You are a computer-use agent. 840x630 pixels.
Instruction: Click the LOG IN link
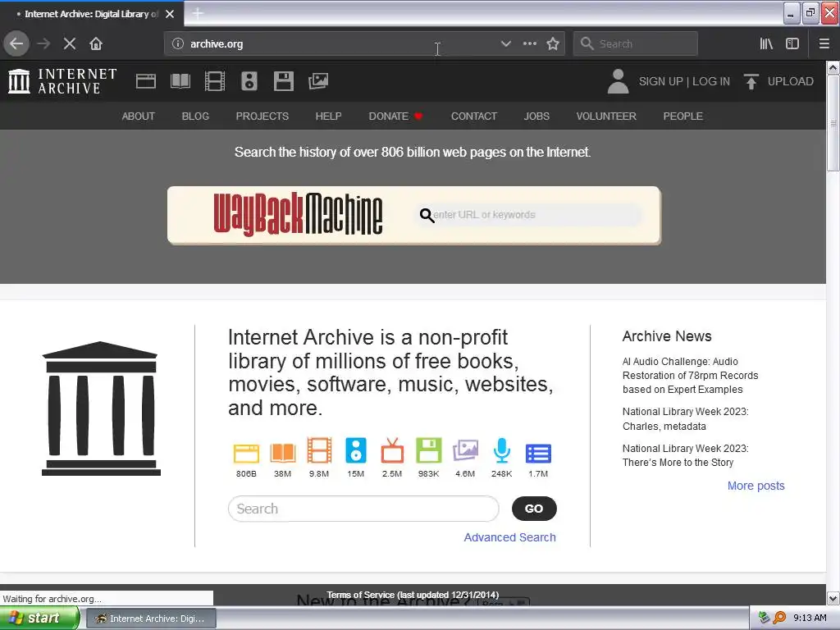coord(711,81)
